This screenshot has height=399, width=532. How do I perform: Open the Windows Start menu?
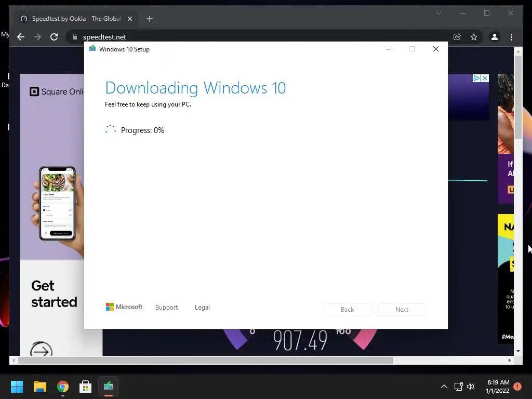click(x=17, y=387)
